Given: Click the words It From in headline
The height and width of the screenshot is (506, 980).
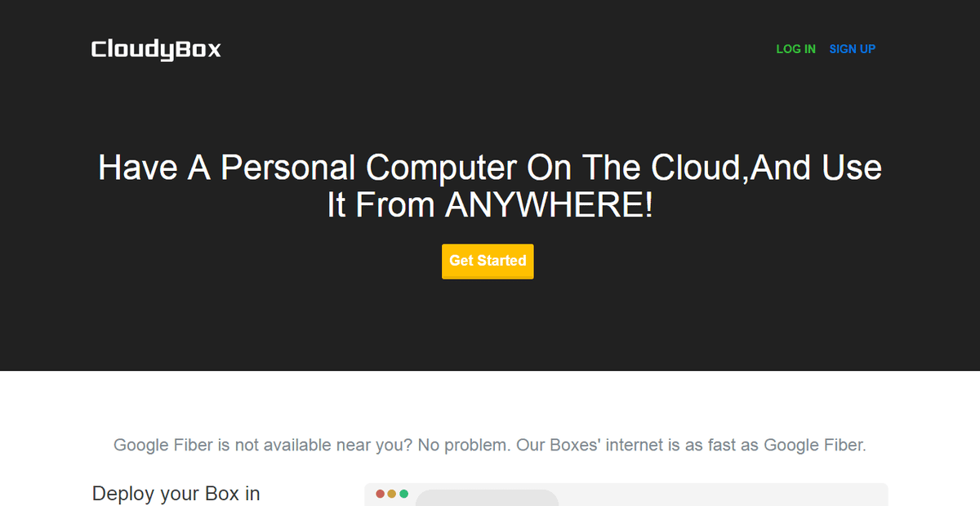Looking at the screenshot, I should pos(381,205).
